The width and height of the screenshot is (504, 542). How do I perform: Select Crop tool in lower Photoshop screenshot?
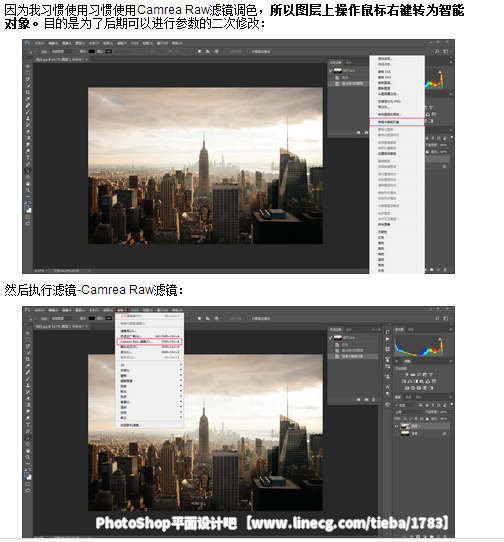tap(28, 359)
